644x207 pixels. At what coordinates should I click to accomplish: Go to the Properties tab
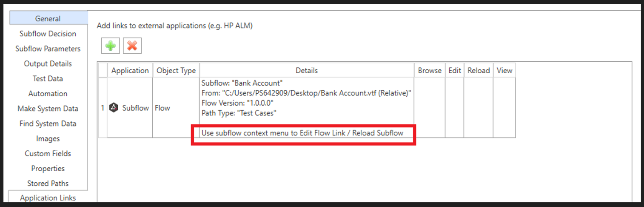pos(48,168)
